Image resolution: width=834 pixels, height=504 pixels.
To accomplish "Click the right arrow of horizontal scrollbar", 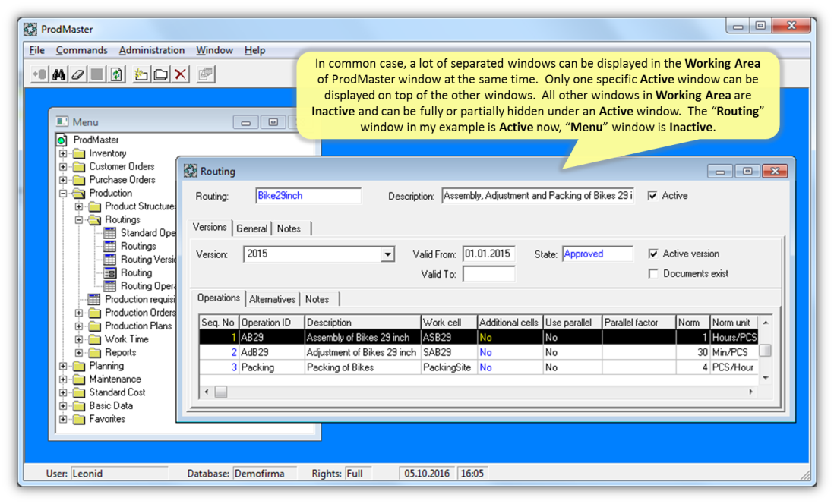I will pos(750,392).
